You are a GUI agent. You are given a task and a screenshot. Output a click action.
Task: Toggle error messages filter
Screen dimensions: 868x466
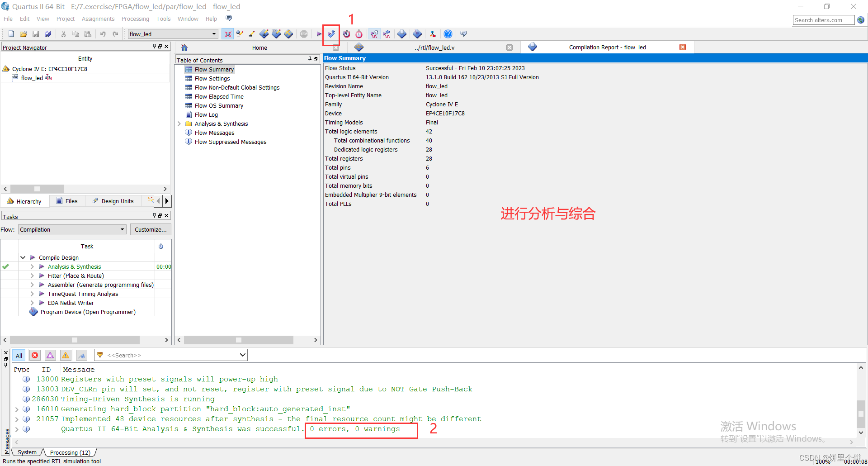click(x=35, y=355)
